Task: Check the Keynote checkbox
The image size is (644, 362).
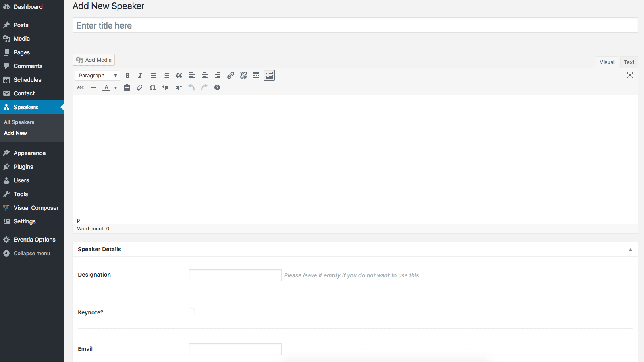Action: point(192,311)
